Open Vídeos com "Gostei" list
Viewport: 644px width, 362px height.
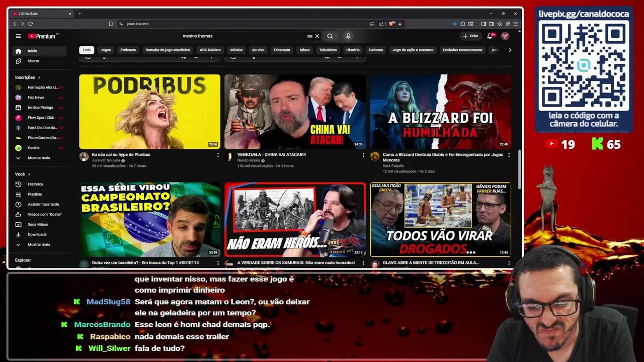click(39, 214)
